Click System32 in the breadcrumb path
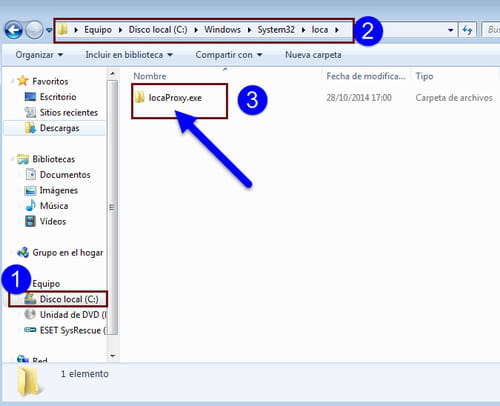This screenshot has height=406, width=500. (x=276, y=30)
